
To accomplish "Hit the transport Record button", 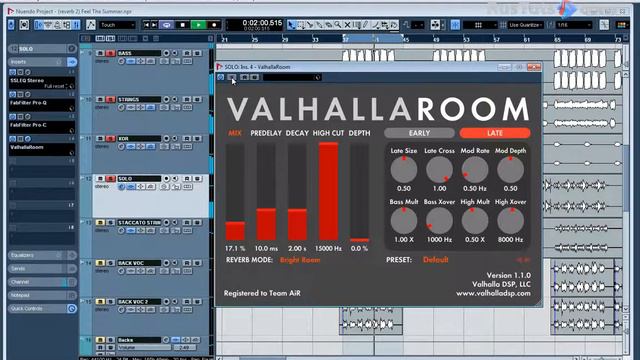I will click(214, 25).
